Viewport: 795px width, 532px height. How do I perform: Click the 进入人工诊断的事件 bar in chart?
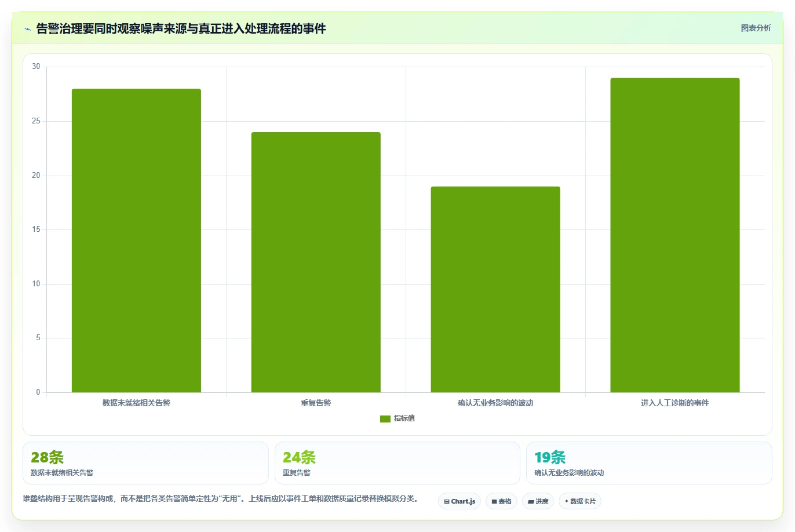click(675, 235)
